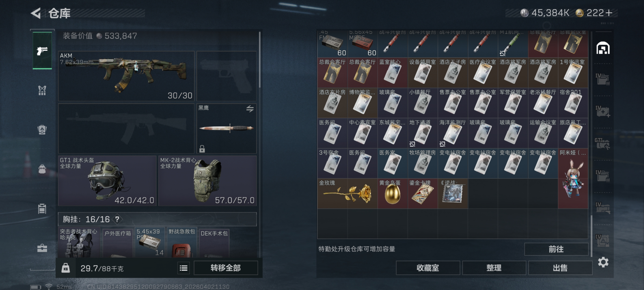Viewport: 644px width, 290px height.
Task: Click 前往 to upgrade warehouse capacity
Action: pyautogui.click(x=556, y=249)
